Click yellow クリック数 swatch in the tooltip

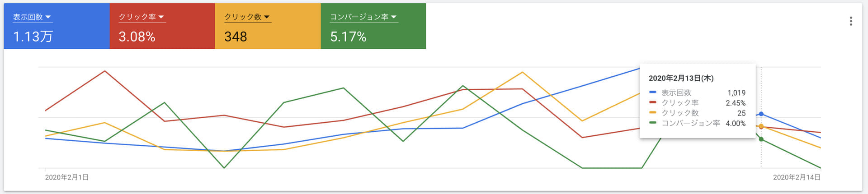pyautogui.click(x=652, y=113)
